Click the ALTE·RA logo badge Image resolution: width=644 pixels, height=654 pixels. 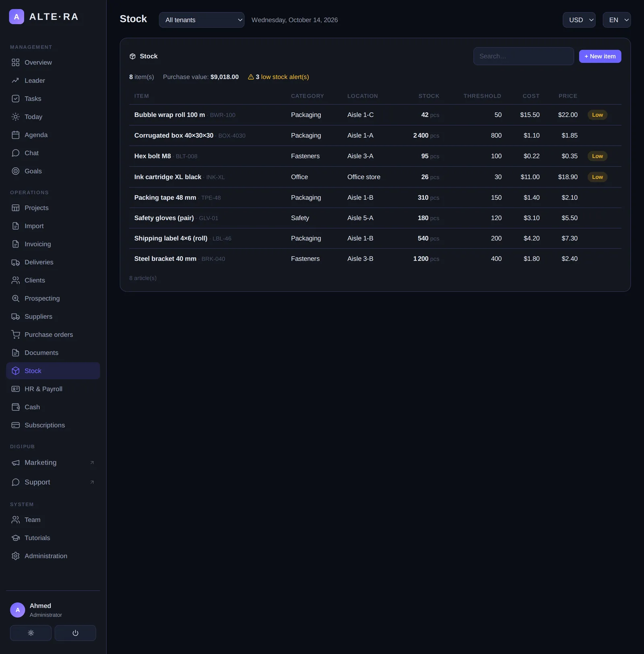point(17,17)
